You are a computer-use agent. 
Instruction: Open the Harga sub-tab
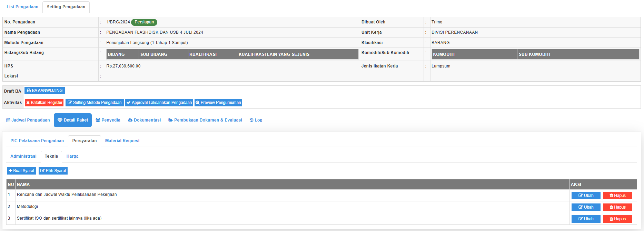[72, 156]
